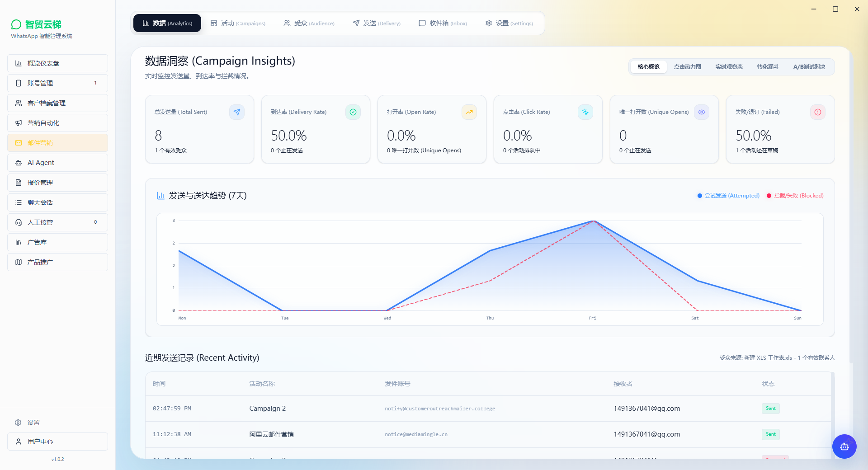Click the settings gear icon in sidebar bottom
Screen dimensions: 868x470
coord(18,423)
